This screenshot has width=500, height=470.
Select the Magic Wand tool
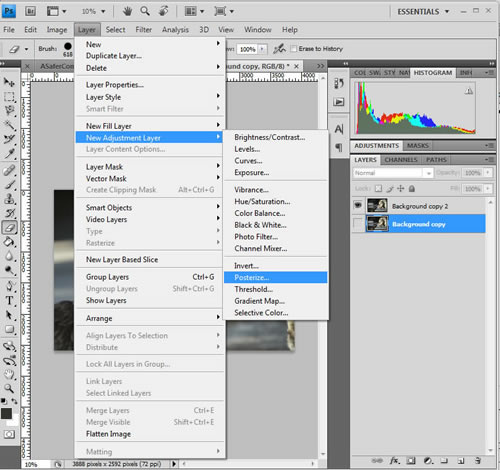pos(9,125)
